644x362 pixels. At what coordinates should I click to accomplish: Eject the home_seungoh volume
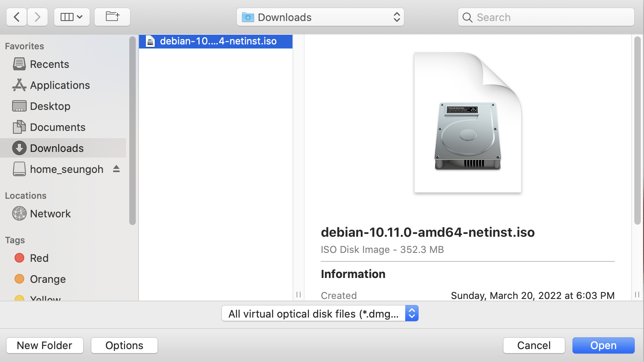(x=116, y=169)
